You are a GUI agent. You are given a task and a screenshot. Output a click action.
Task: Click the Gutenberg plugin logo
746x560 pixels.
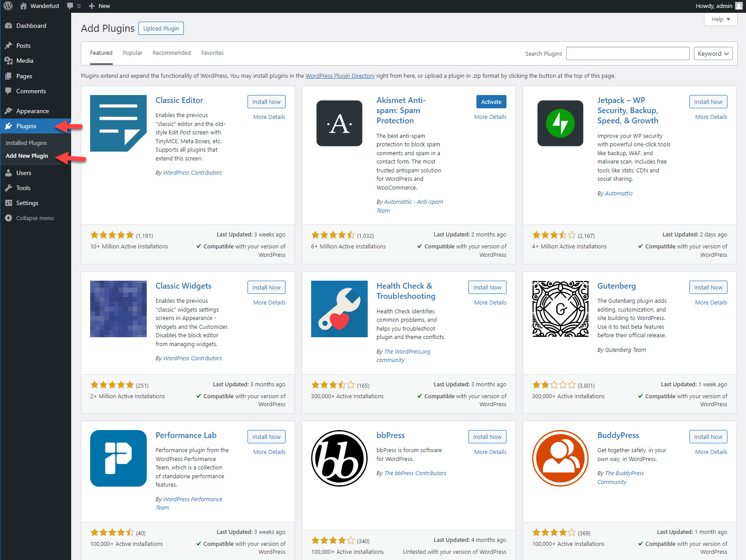(x=560, y=309)
